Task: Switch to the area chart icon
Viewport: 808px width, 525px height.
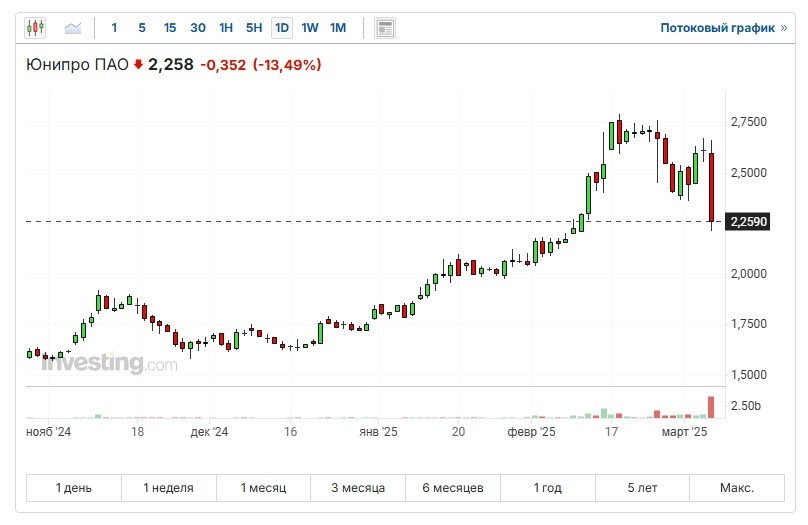Action: 73,28
